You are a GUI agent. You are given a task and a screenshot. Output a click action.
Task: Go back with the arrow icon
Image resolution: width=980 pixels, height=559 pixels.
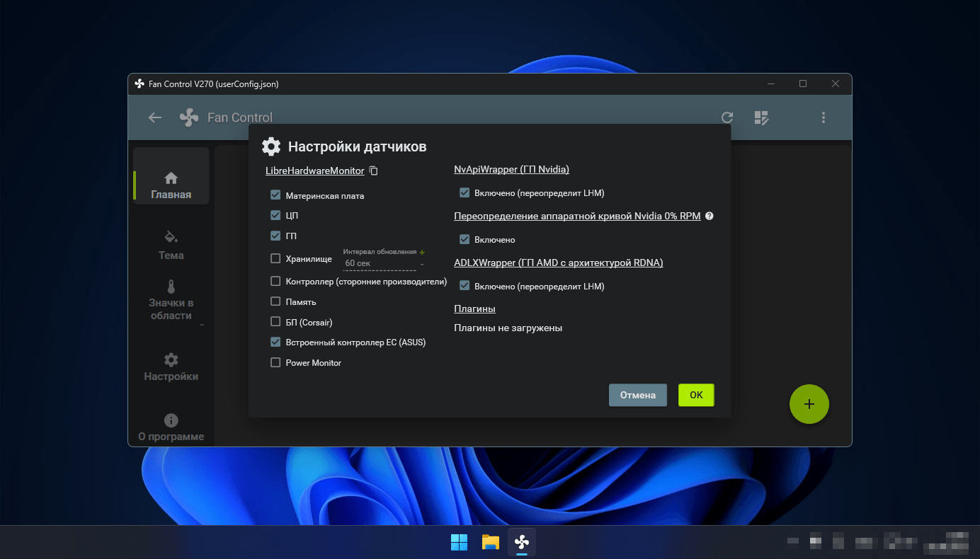coord(154,117)
